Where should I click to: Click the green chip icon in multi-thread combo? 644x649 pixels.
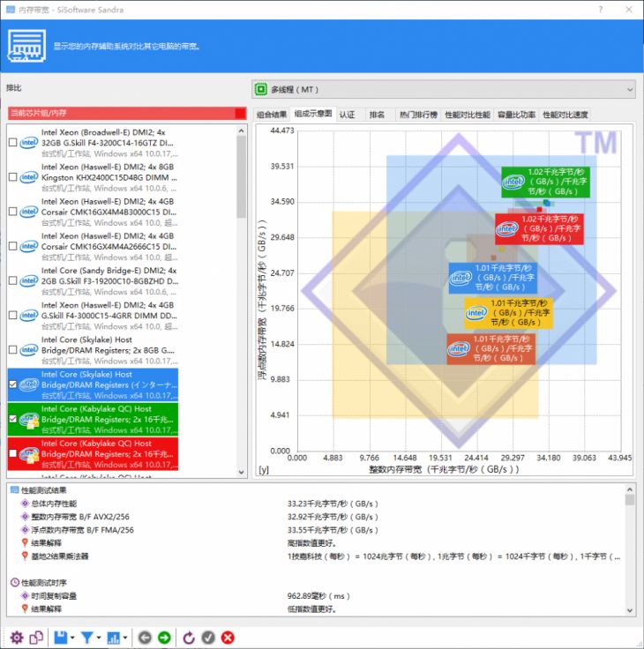click(261, 89)
